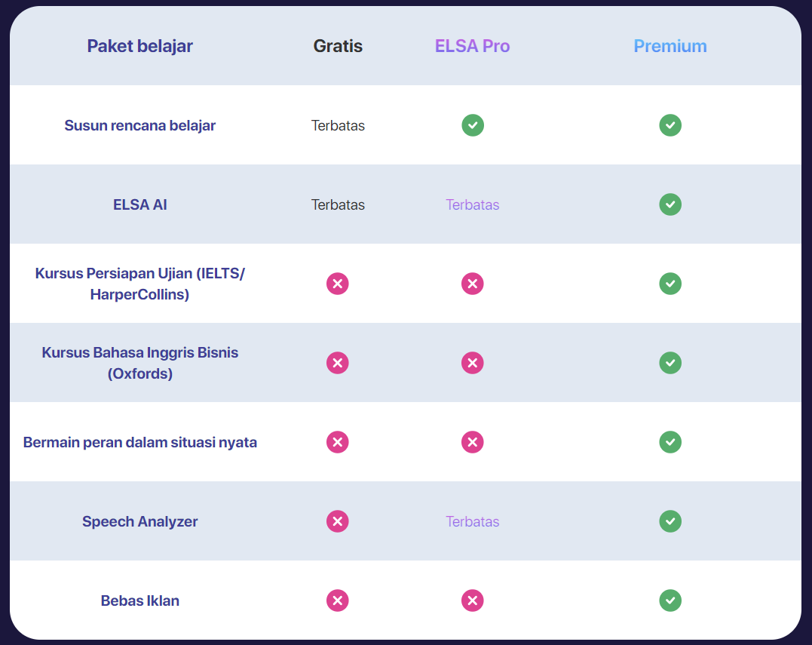Select the Gratis plan column header
The width and height of the screenshot is (812, 645).
coord(338,46)
